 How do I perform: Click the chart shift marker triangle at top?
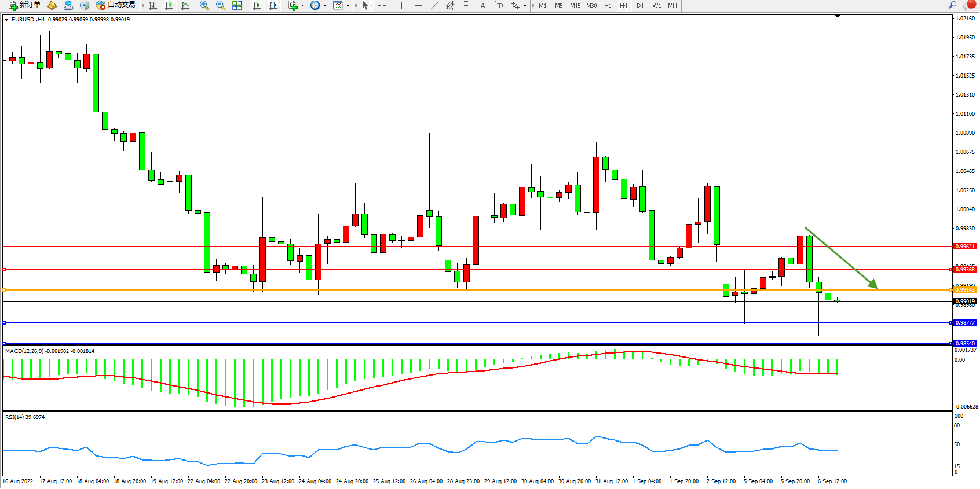click(838, 16)
